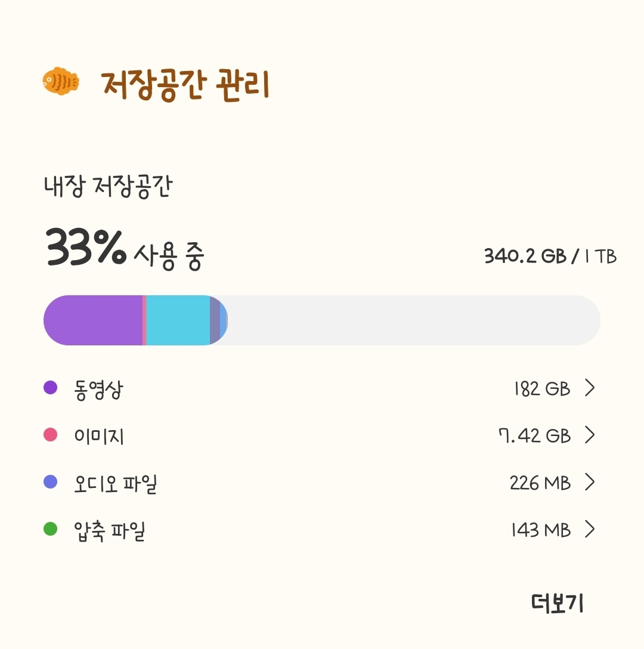Click the empty gray part of storage bar
644x649 pixels.
411,320
